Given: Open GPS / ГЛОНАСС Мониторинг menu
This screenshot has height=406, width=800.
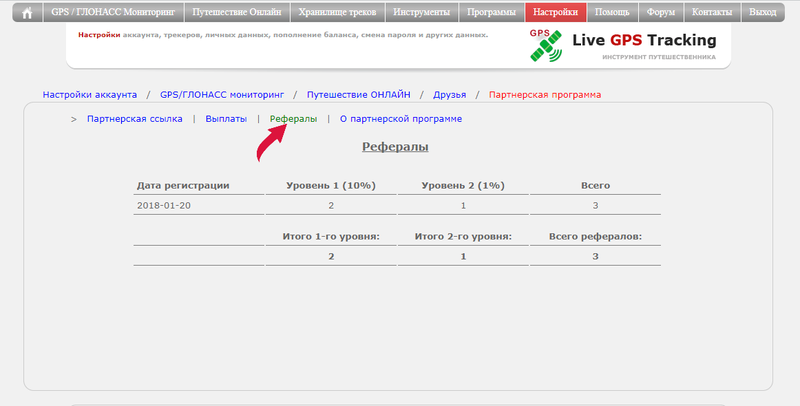Looking at the screenshot, I should [112, 13].
